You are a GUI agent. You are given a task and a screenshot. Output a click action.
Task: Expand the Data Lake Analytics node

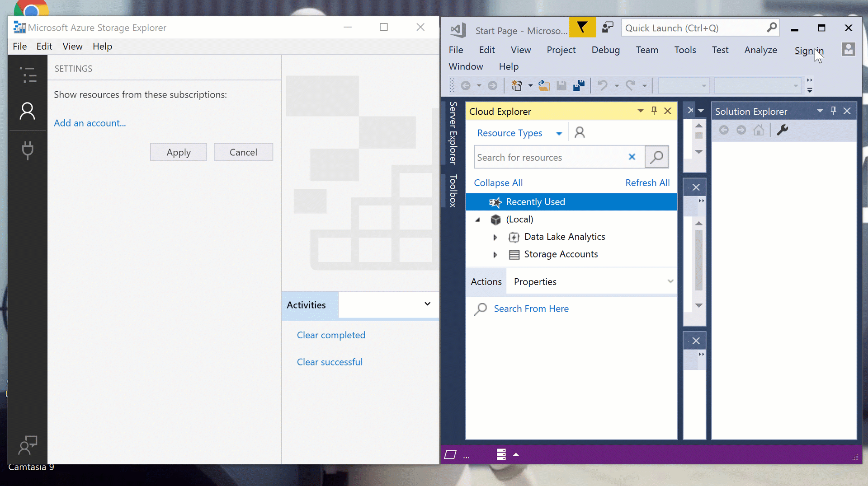[495, 237]
